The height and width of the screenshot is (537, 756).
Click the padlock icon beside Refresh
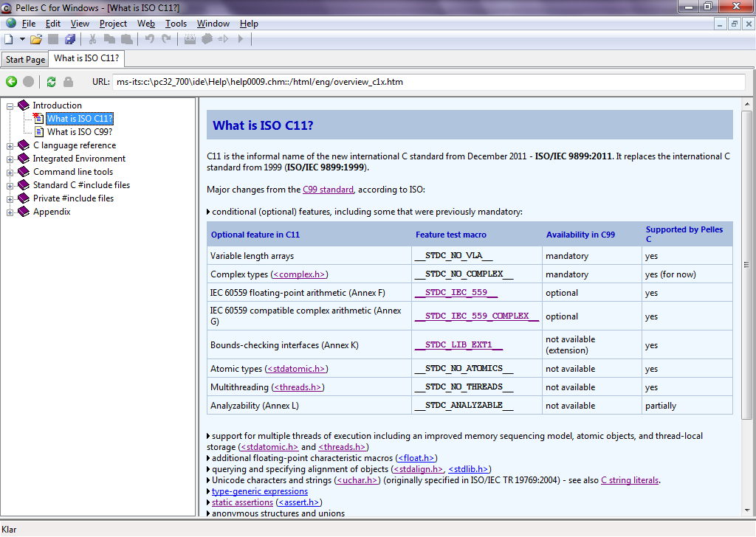point(69,82)
